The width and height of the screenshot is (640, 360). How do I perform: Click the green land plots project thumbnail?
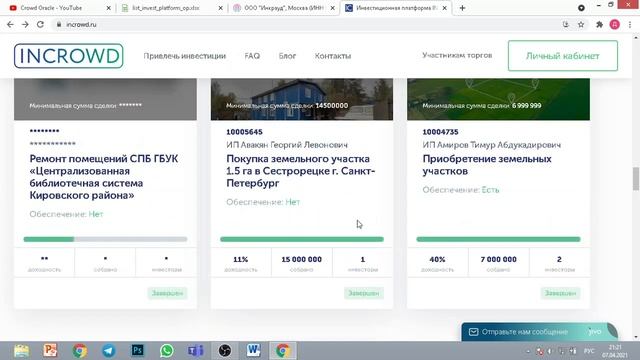(498, 99)
